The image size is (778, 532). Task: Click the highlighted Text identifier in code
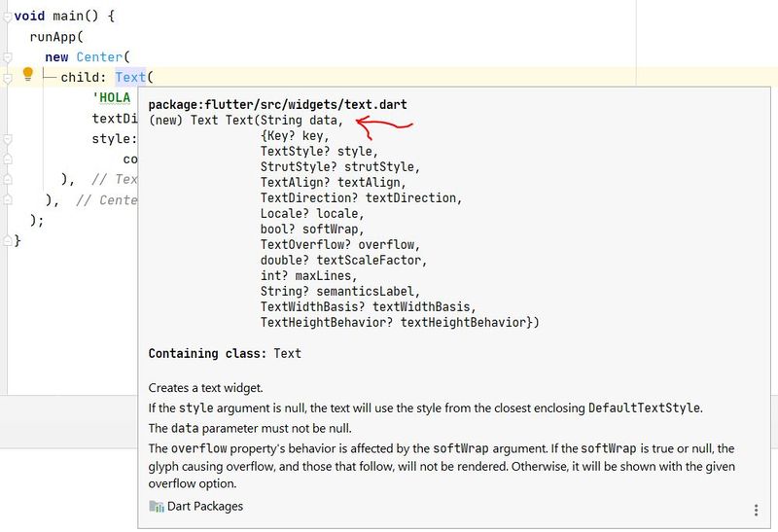[130, 78]
